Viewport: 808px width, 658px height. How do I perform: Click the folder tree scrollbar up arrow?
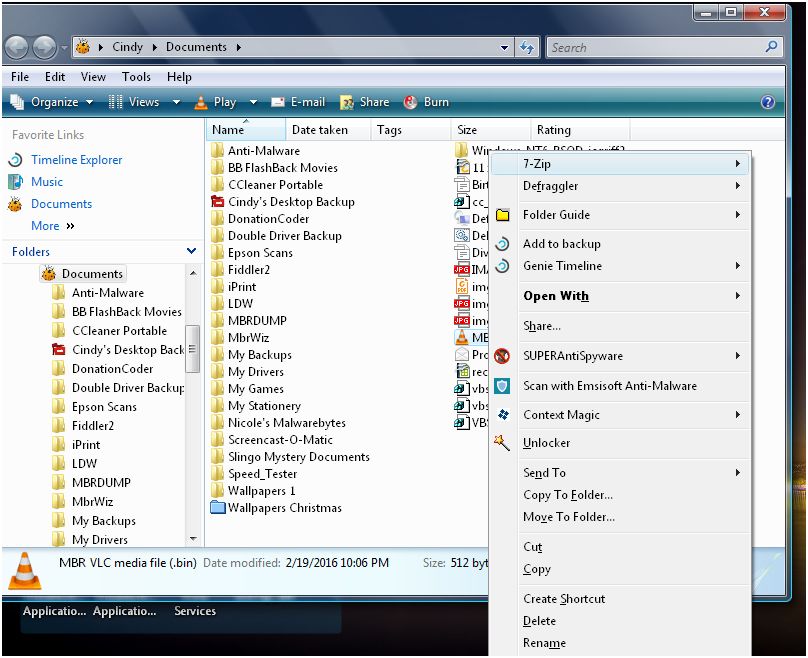[x=193, y=273]
